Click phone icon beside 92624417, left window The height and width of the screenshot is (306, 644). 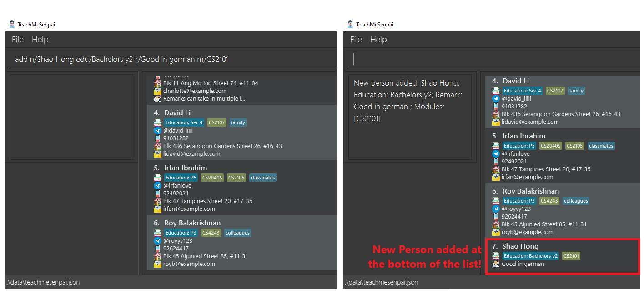click(157, 248)
